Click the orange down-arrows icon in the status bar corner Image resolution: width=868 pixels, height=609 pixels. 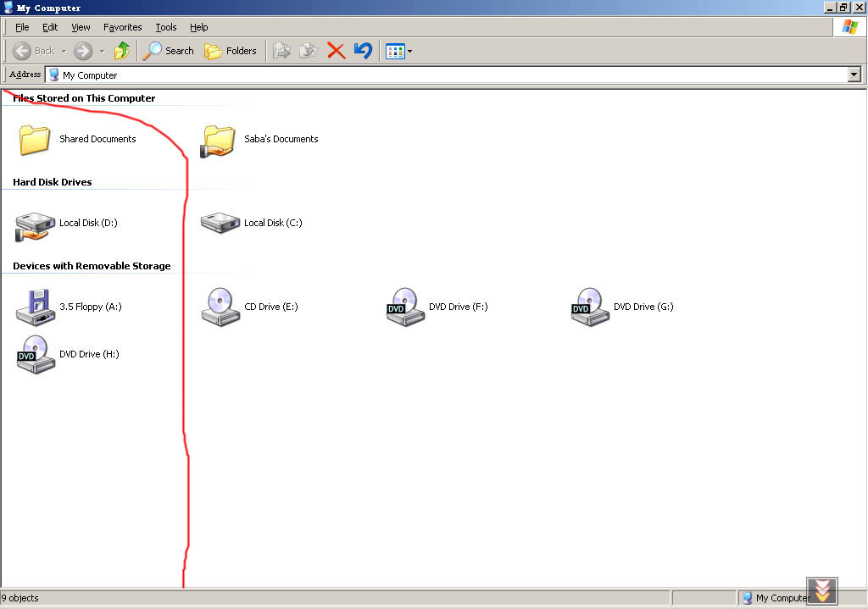coord(822,590)
